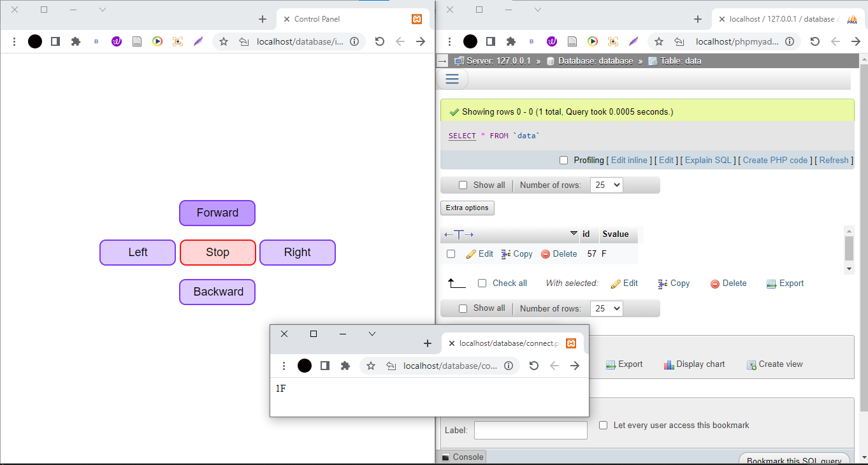Click the Server icon in the breadcrumb bar

click(458, 61)
